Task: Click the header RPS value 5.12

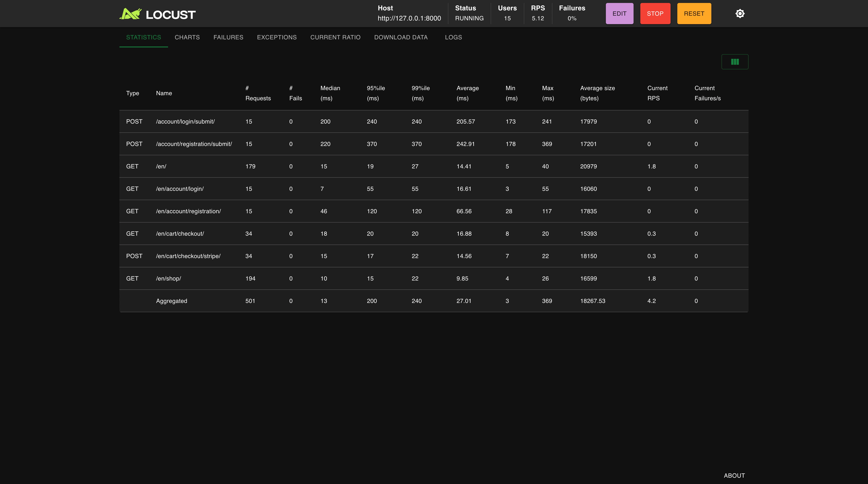Action: click(x=537, y=18)
